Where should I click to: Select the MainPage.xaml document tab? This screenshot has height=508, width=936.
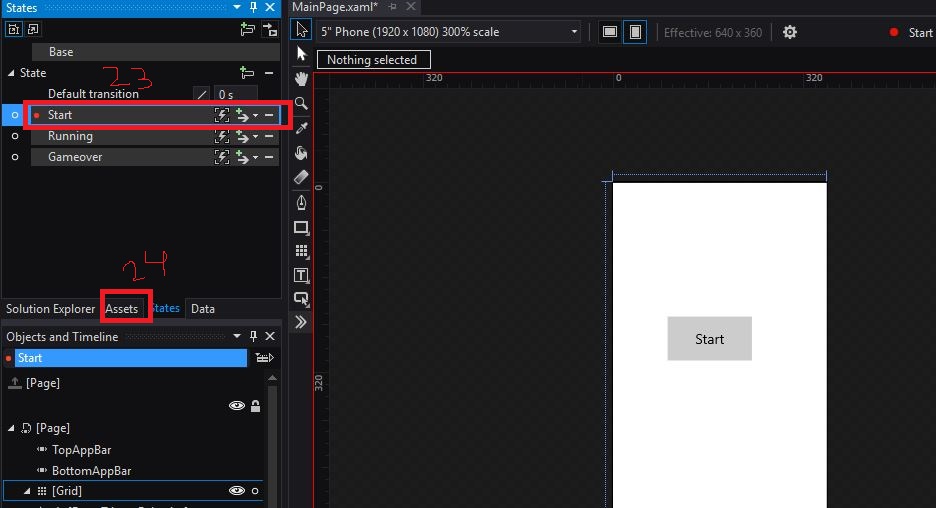[x=335, y=7]
